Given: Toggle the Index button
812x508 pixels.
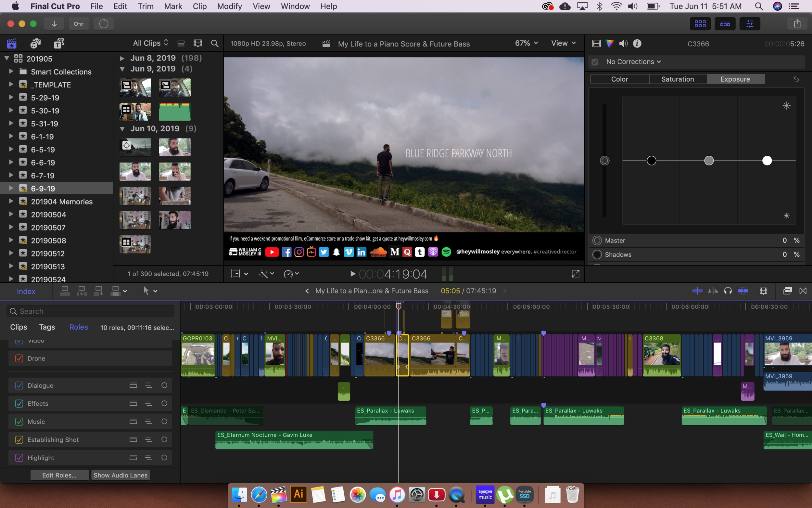Looking at the screenshot, I should tap(26, 291).
